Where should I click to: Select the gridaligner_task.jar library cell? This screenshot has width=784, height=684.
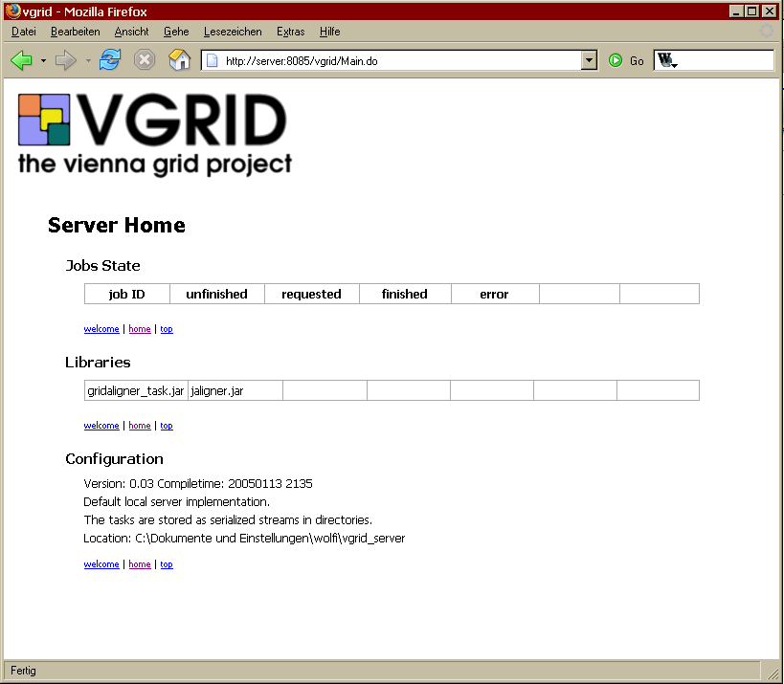tap(136, 390)
